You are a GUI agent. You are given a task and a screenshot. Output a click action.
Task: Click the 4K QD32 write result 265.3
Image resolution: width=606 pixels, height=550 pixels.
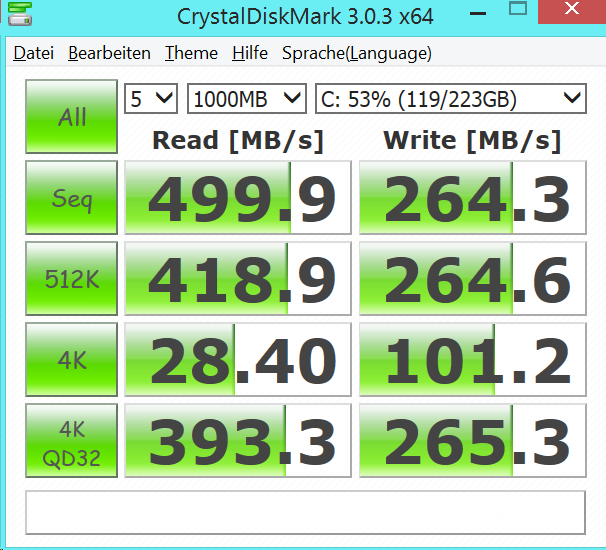point(473,441)
